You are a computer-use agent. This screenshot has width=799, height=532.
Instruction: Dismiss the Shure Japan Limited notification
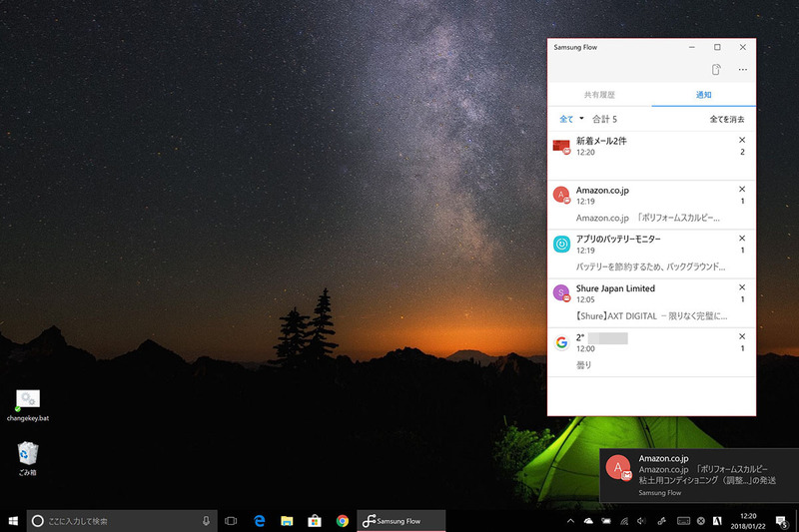[x=742, y=287]
